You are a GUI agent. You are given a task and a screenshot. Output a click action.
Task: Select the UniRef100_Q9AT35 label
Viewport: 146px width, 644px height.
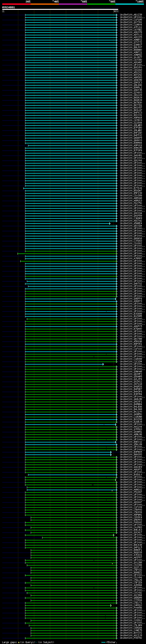coord(131,90)
